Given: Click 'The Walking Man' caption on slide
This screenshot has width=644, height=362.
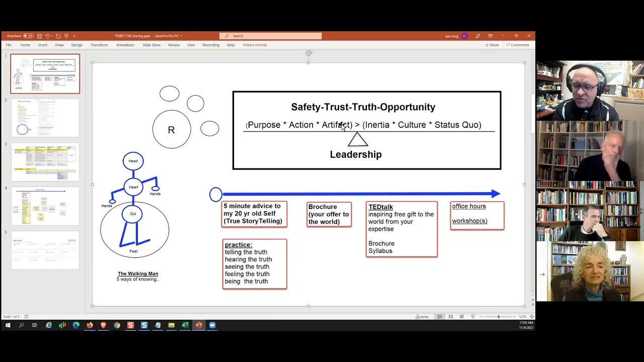Looking at the screenshot, I should [138, 274].
